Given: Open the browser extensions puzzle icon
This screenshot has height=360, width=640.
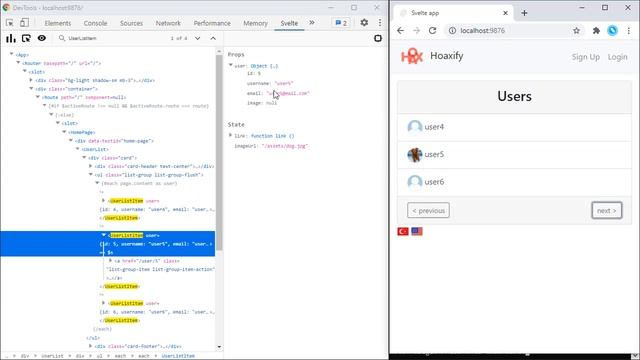Looking at the screenshot, I should tap(596, 31).
